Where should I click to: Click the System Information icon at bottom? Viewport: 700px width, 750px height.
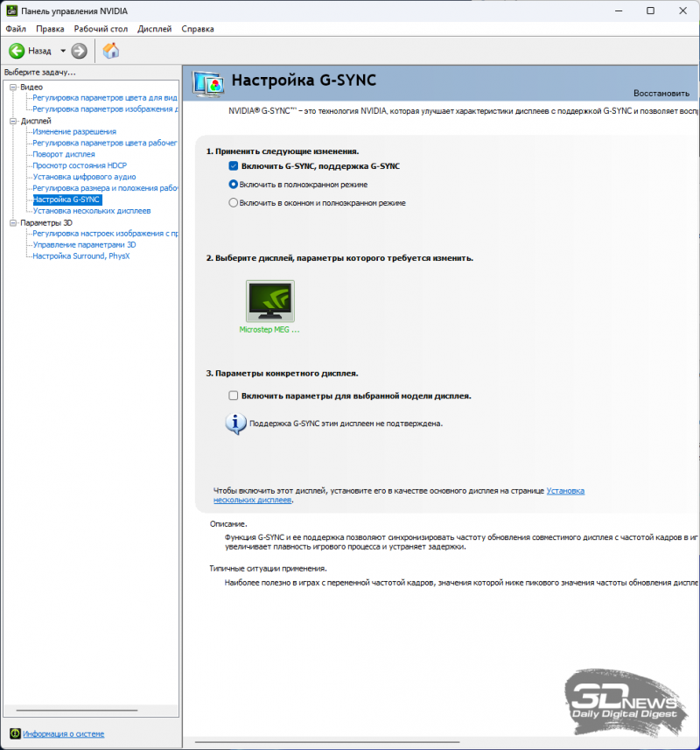15,733
